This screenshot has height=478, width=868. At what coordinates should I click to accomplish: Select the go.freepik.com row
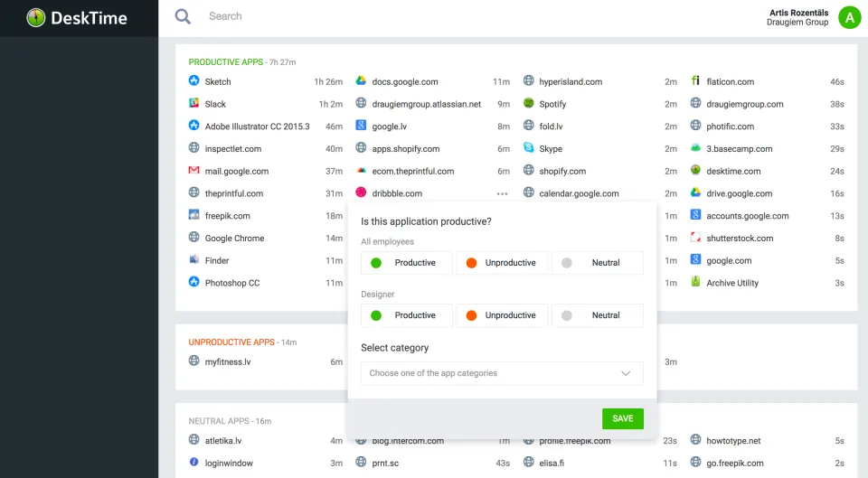768,463
